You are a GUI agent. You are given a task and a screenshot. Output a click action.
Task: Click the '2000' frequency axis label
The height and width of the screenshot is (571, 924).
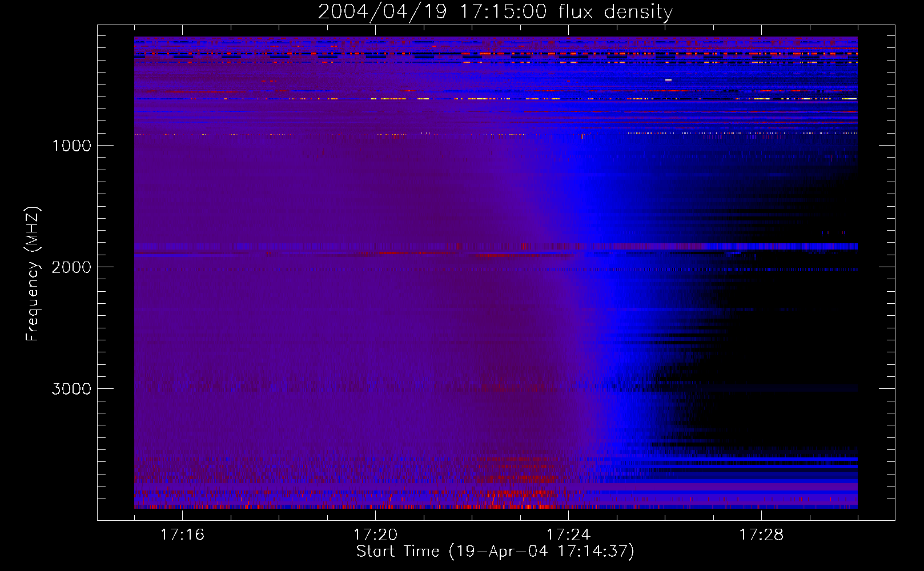click(71, 267)
